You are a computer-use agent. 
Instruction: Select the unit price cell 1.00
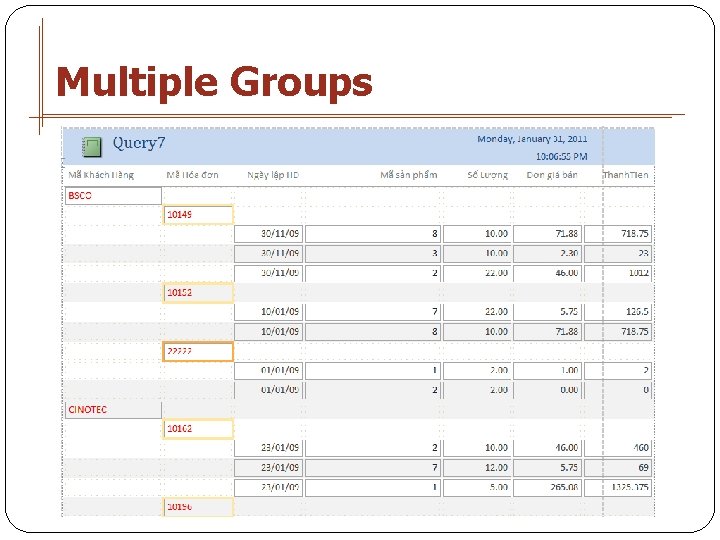547,371
